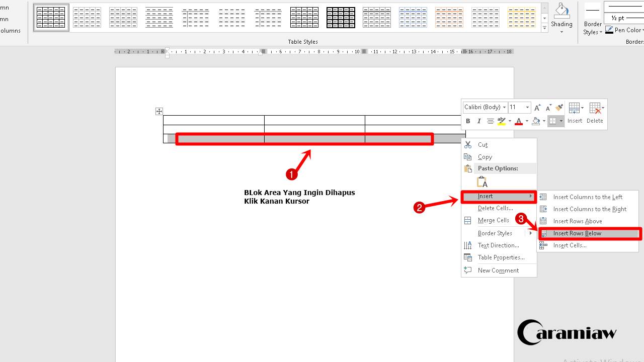Click the Delete table icon in mini toolbar

coord(595,108)
